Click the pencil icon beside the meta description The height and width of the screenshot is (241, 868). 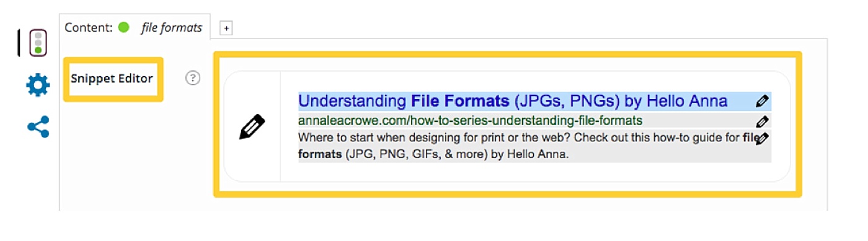coord(763,138)
